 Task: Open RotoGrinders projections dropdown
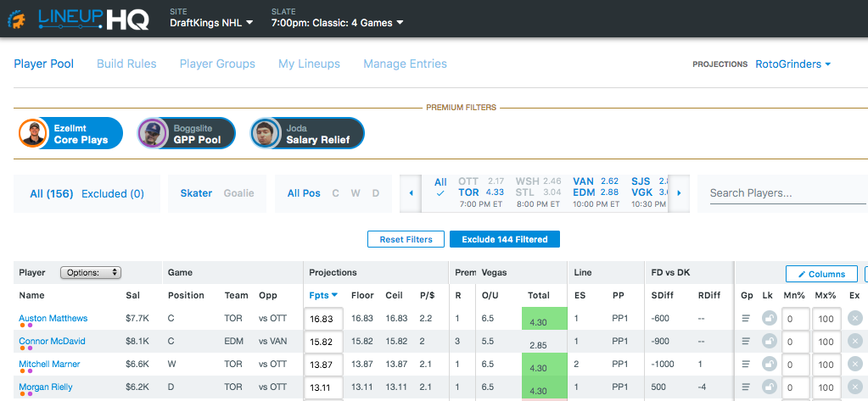[x=793, y=64]
